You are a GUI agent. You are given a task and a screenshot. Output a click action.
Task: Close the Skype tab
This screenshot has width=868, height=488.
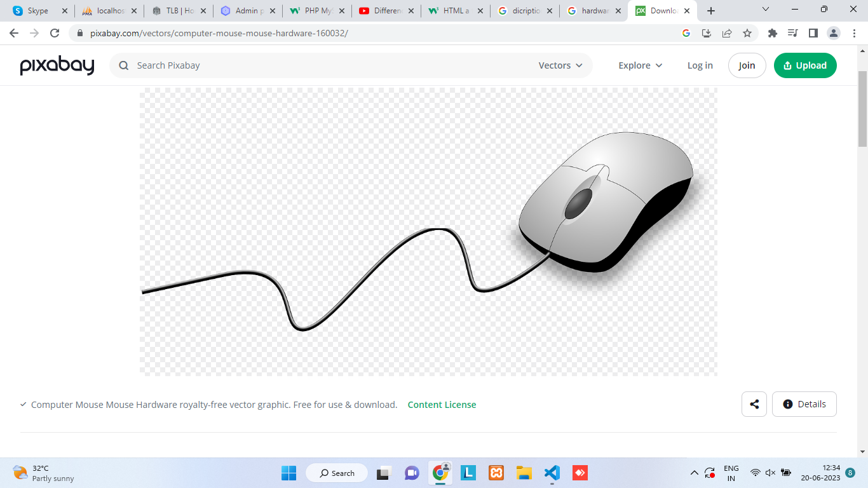coord(64,11)
